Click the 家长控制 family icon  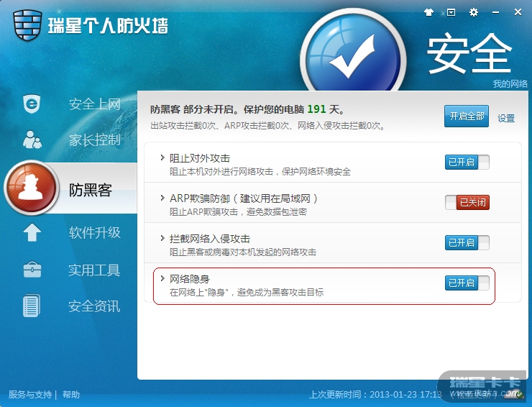(x=32, y=140)
